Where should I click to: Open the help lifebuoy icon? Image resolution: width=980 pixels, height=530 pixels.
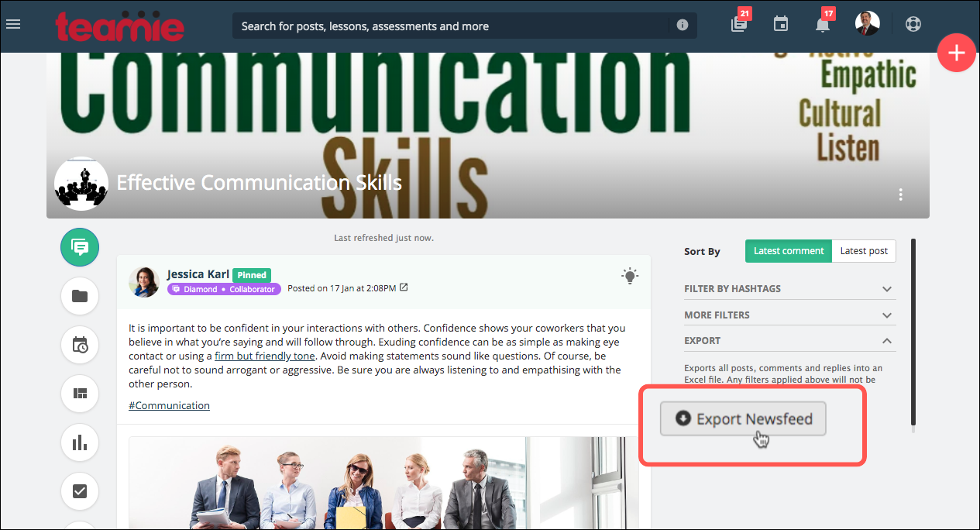point(913,24)
